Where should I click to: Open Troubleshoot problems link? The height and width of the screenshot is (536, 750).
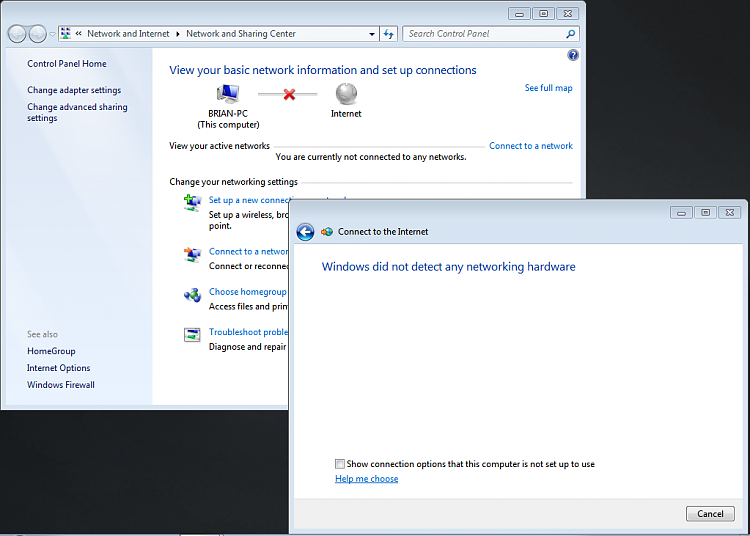[249, 332]
